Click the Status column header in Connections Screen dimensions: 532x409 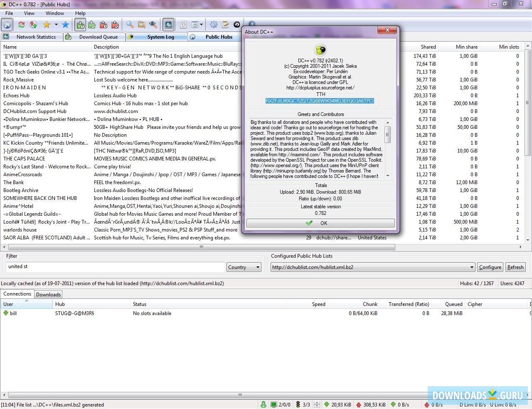(x=208, y=304)
